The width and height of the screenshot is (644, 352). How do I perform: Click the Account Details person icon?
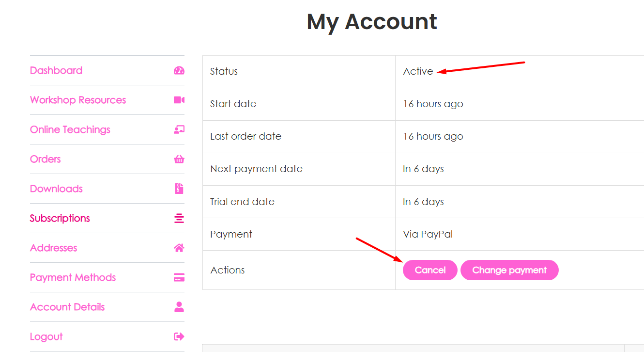pyautogui.click(x=179, y=307)
